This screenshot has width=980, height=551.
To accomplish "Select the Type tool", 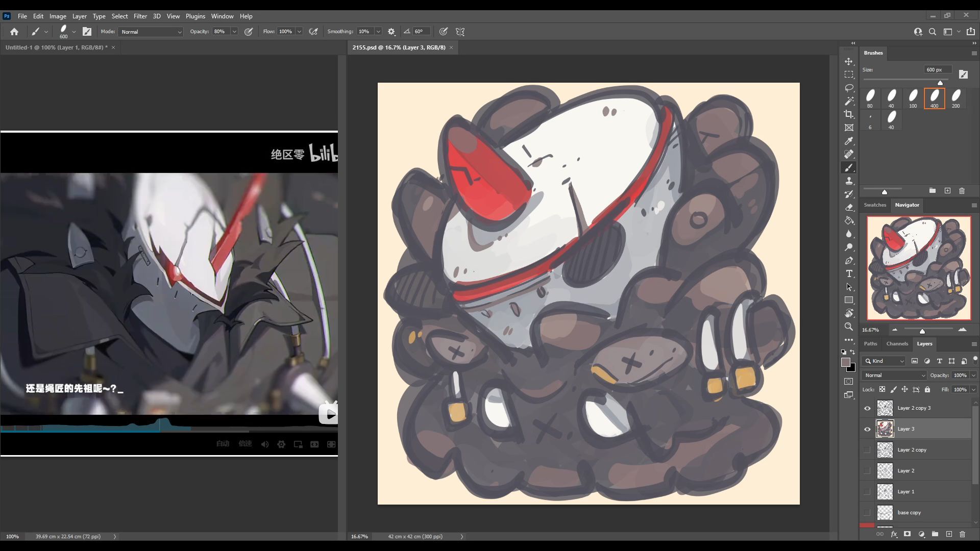I will 849,273.
